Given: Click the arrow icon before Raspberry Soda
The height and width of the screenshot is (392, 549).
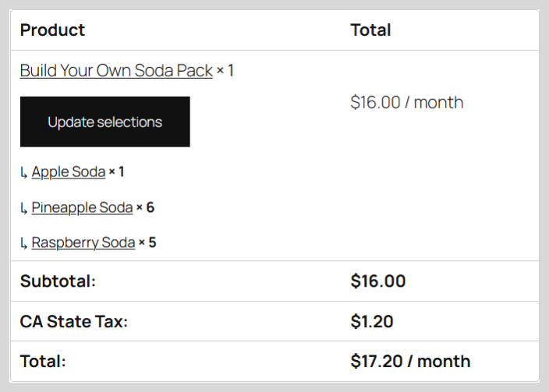Looking at the screenshot, I should click(x=24, y=243).
